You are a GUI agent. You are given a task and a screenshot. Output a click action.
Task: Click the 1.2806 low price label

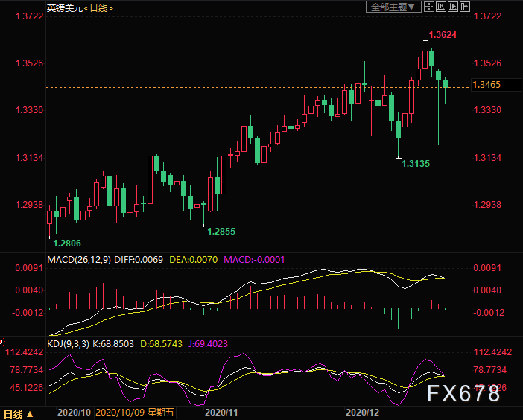pos(66,243)
